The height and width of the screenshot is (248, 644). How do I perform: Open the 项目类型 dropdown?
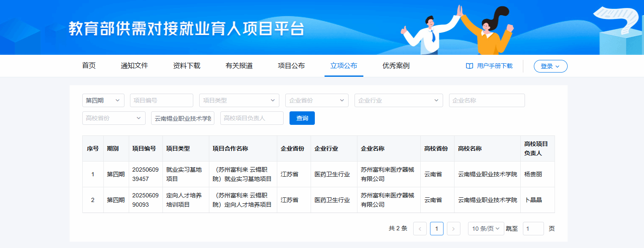(x=239, y=100)
